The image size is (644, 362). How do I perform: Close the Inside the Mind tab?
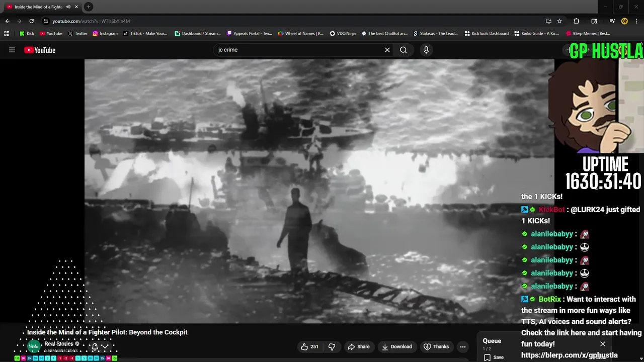click(x=76, y=7)
